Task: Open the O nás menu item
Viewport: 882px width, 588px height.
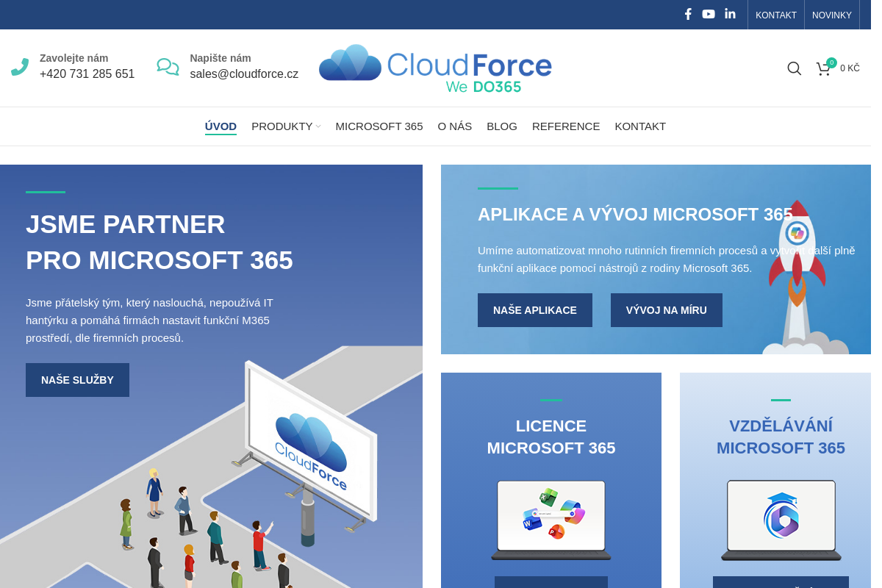Action: [x=455, y=126]
